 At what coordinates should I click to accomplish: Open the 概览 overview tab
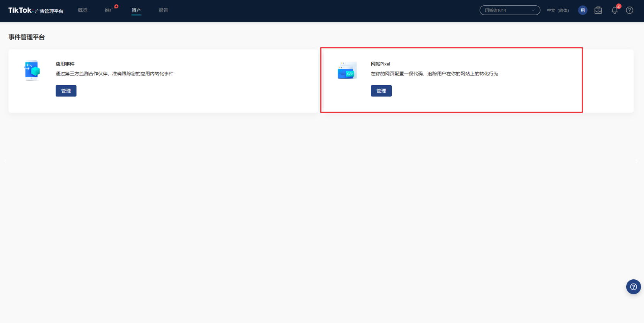pyautogui.click(x=82, y=10)
